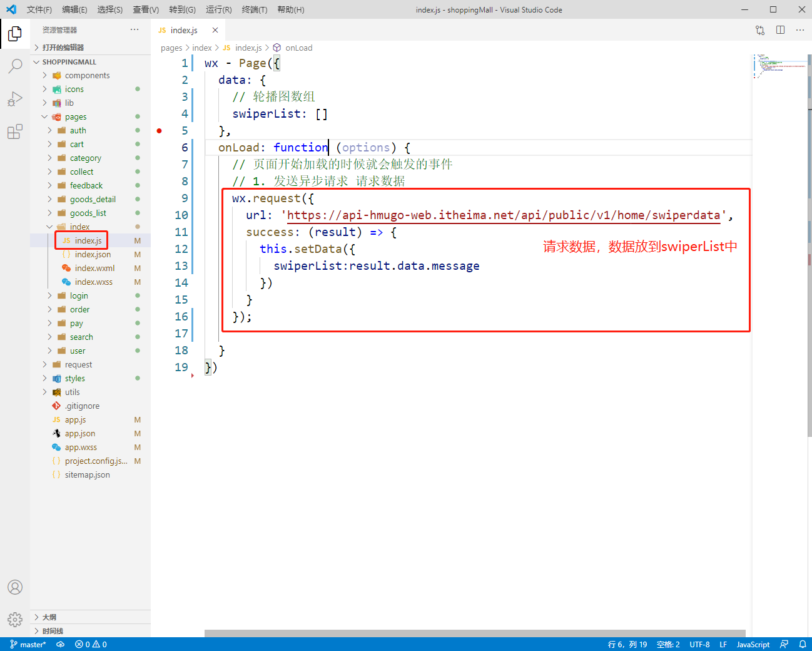Open the 转到(G) menu
Viewport: 812px width, 651px height.
[x=182, y=9]
